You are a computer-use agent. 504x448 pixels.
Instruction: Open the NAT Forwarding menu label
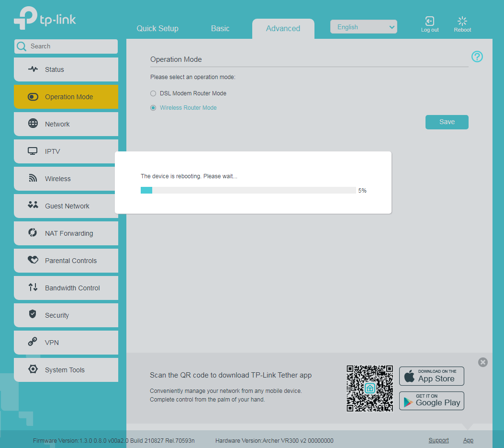click(69, 233)
